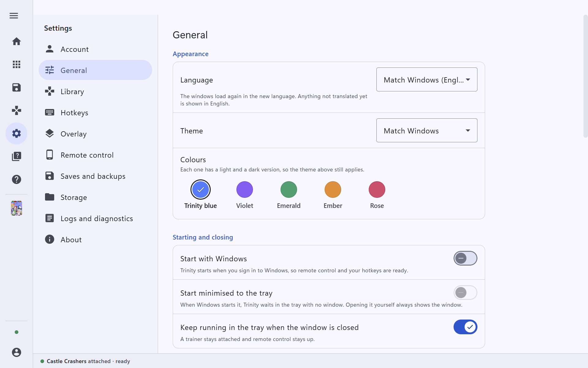Open the Language dropdown
The height and width of the screenshot is (368, 588).
coord(427,79)
